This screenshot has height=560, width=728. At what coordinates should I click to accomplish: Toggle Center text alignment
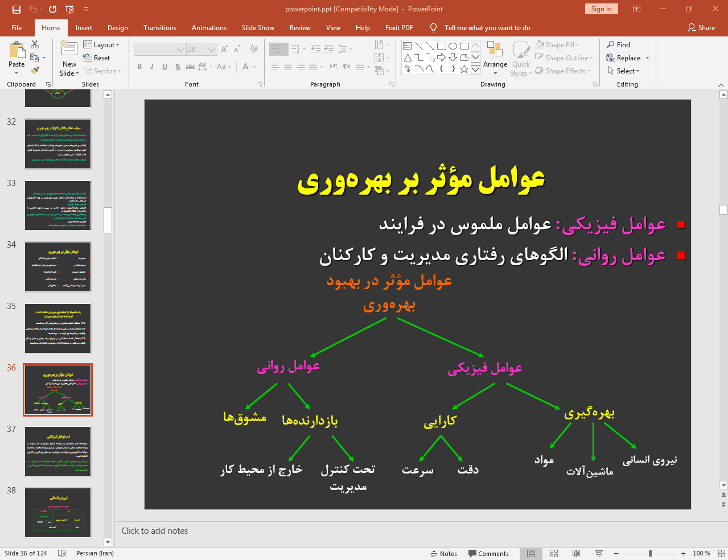pos(288,67)
